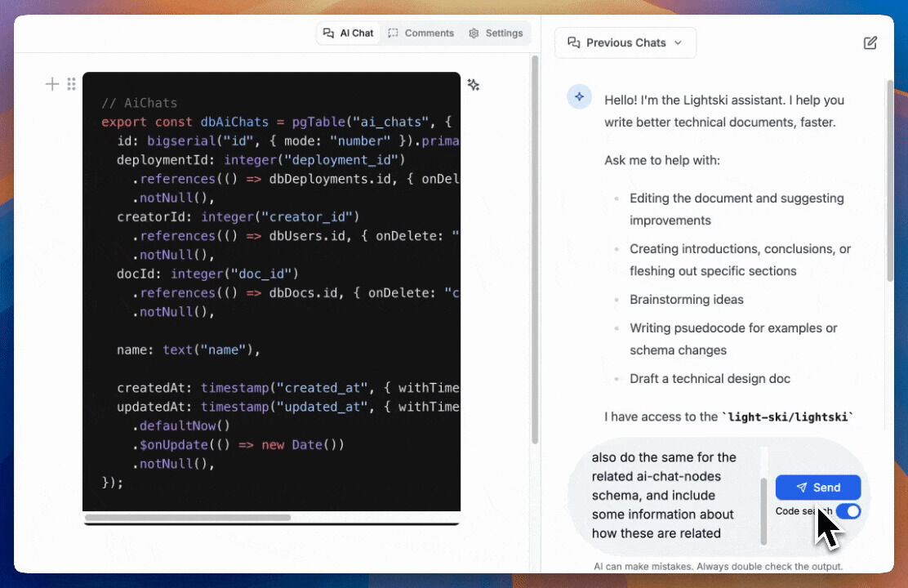Click the "Editing the document and suggesting" bullet
908x588 pixels.
pos(737,209)
